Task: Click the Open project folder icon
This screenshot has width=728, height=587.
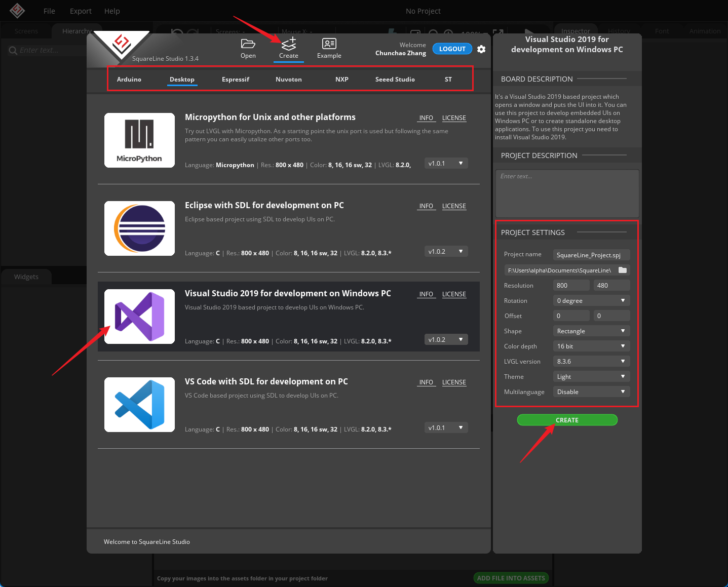Action: pos(248,49)
